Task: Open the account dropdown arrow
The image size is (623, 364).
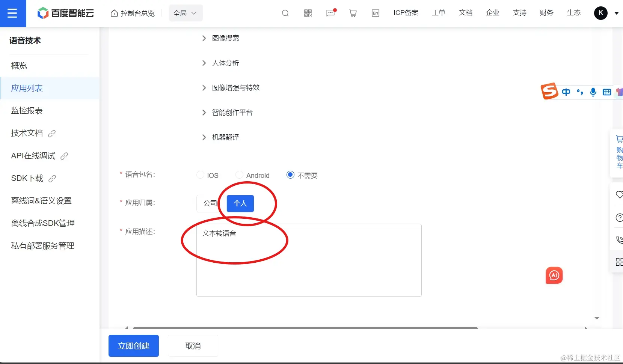Action: (616, 13)
